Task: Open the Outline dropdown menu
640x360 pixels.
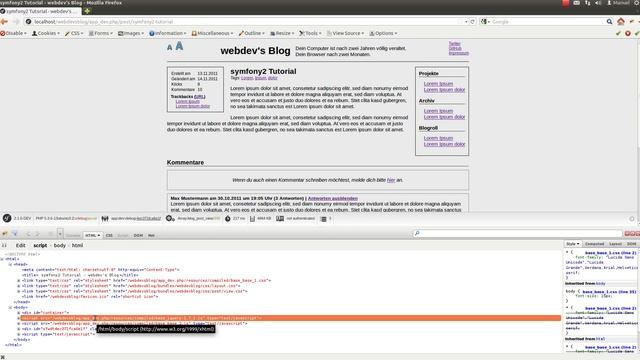Action: click(251, 33)
